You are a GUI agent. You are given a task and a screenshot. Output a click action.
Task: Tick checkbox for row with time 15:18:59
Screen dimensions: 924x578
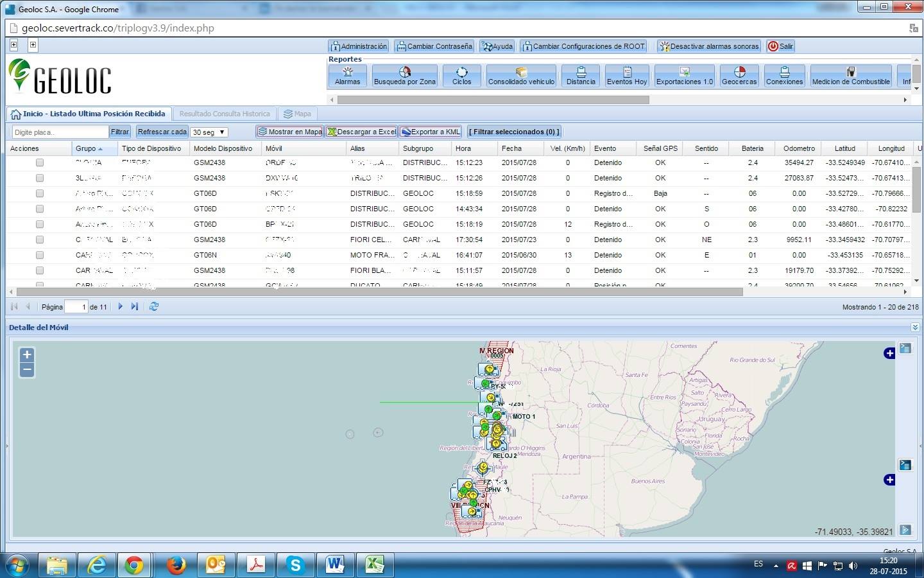tap(40, 193)
